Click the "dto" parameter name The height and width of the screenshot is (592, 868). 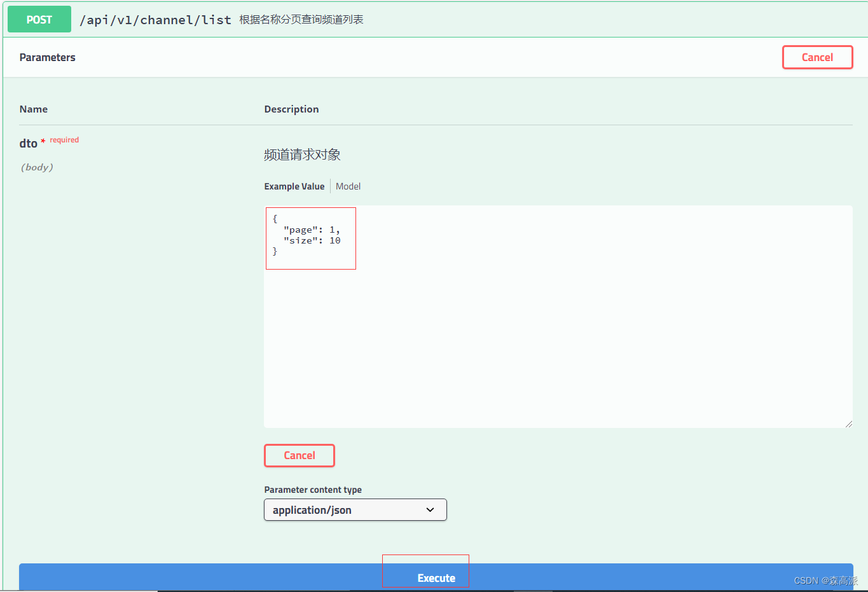point(29,144)
